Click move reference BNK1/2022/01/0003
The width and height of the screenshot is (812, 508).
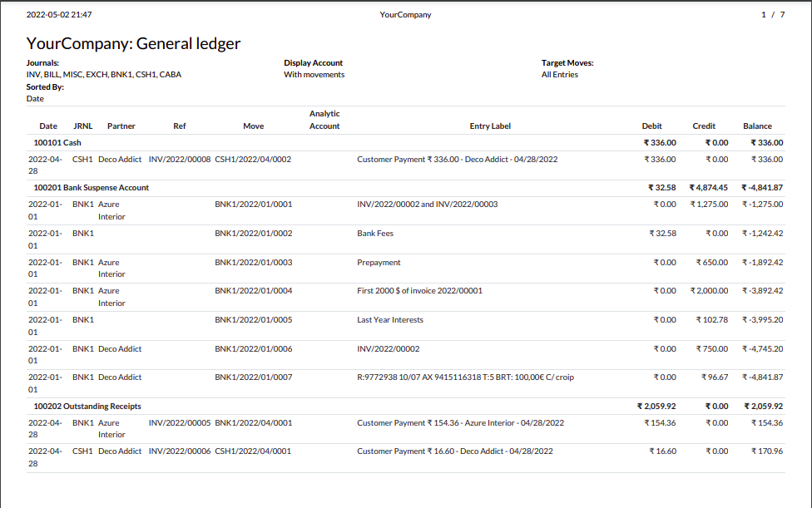click(x=254, y=263)
